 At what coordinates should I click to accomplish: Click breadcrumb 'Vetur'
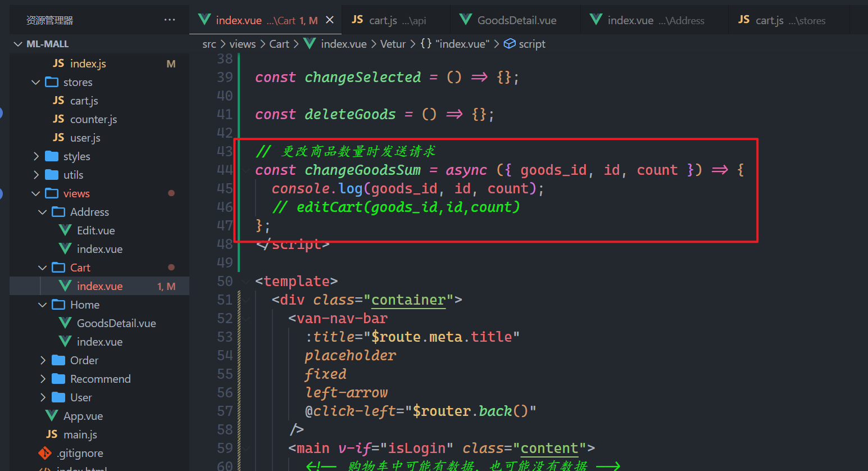click(x=393, y=44)
